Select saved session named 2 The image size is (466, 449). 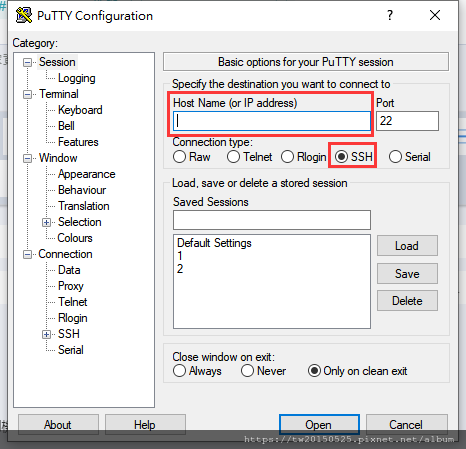tap(180, 269)
